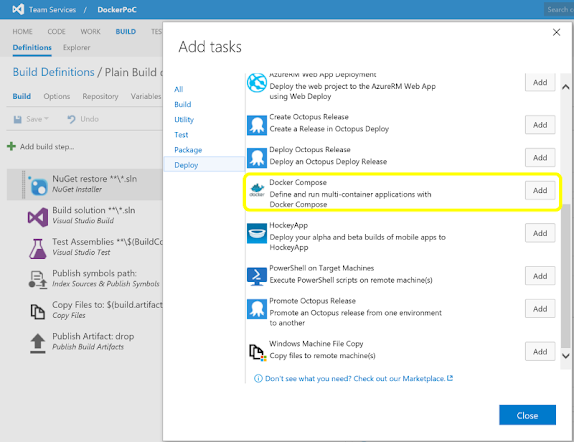This screenshot has height=442, width=574.
Task: Click the Visual Studio Test flask icon
Action: pos(38,249)
